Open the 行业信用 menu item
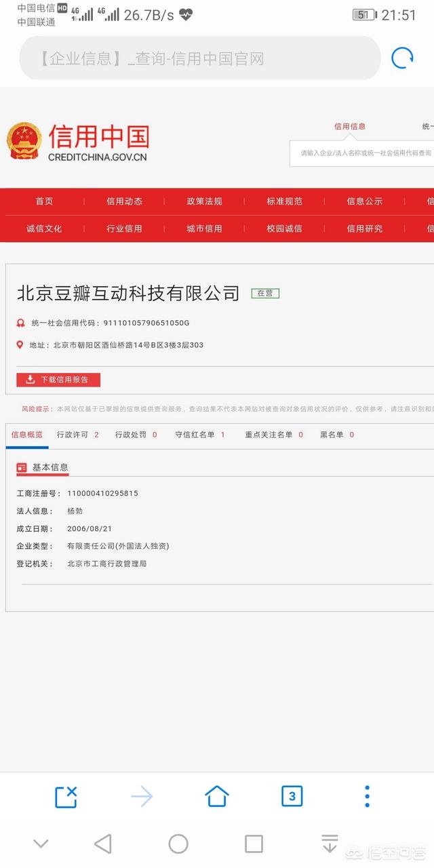 coord(125,229)
